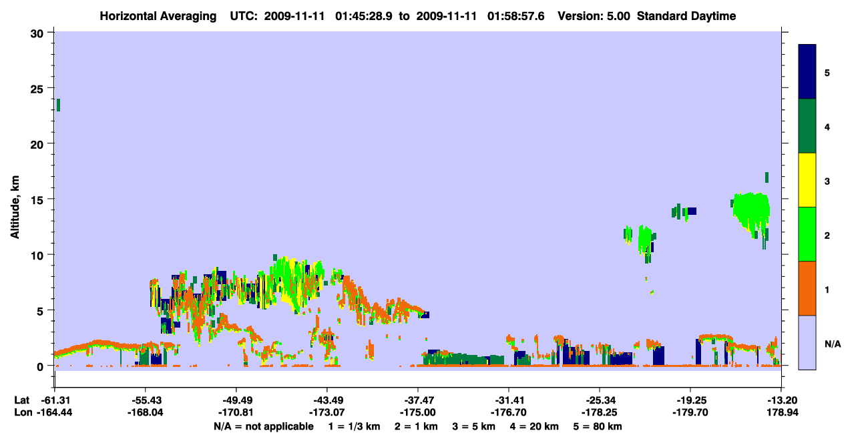Click the 15 altitude tick label
Screen dimensions: 868x445
click(39, 199)
